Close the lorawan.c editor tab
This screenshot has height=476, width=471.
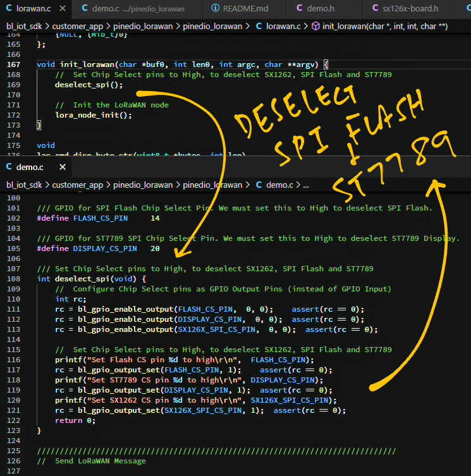point(63,9)
